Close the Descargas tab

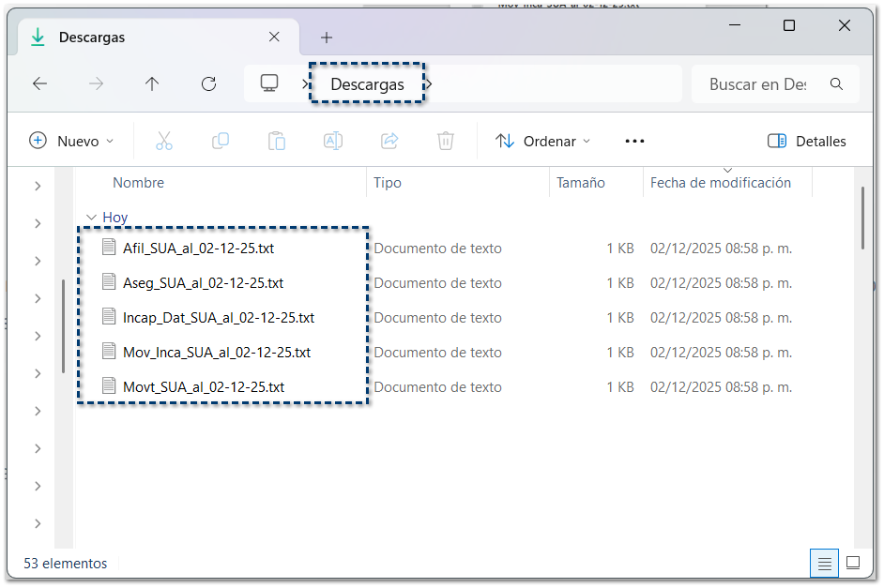coord(274,38)
